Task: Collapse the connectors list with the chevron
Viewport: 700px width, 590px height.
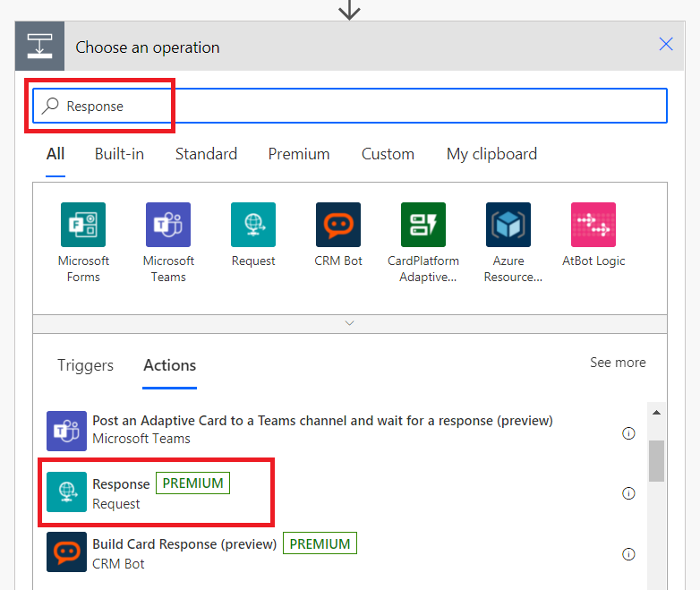Action: pos(350,323)
